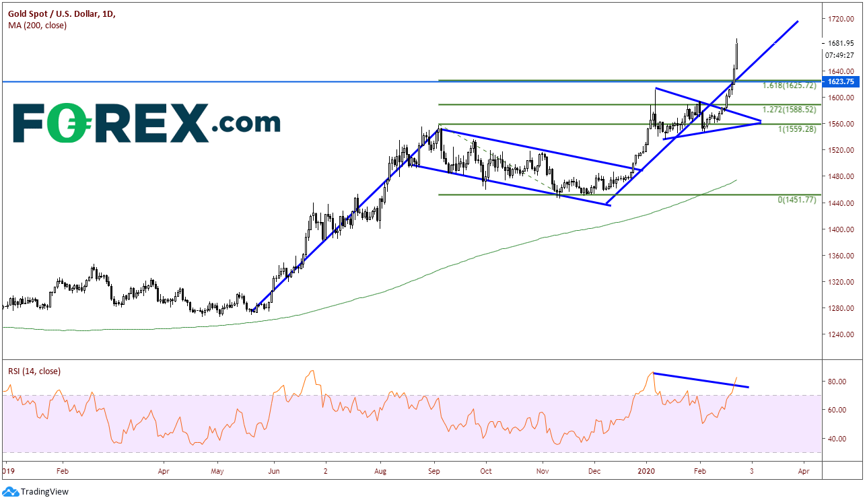Click the 1280.00 price axis label
867x504 pixels.
point(841,309)
